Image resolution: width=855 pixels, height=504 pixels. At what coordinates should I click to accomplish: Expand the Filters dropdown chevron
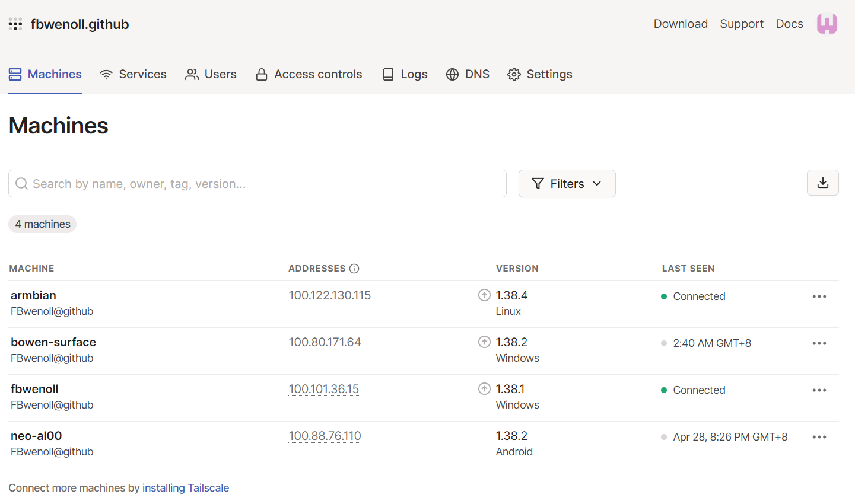(x=597, y=184)
